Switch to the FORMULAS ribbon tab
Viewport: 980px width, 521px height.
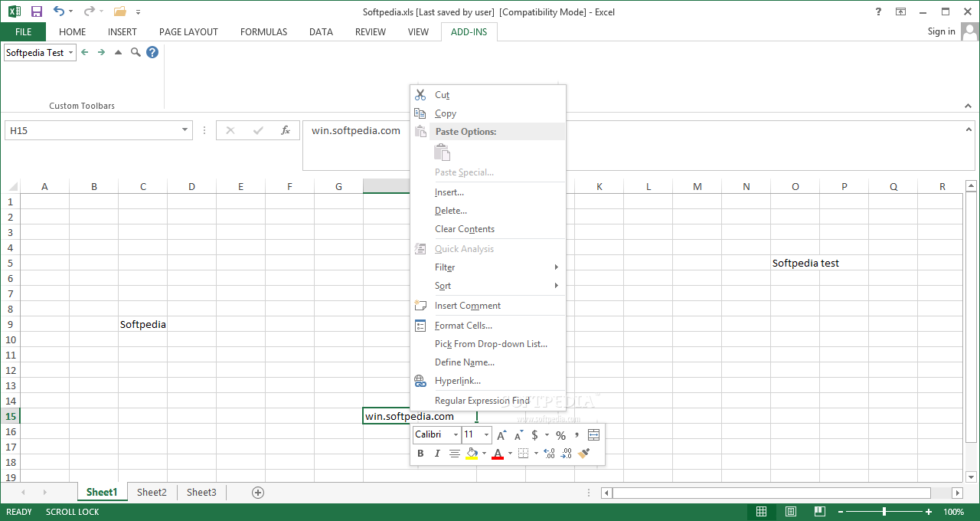(x=263, y=32)
